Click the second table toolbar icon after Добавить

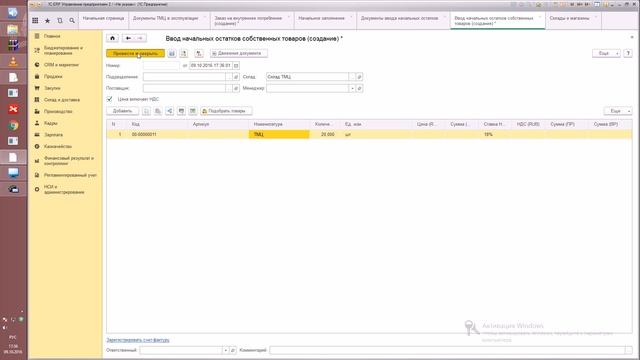click(158, 111)
